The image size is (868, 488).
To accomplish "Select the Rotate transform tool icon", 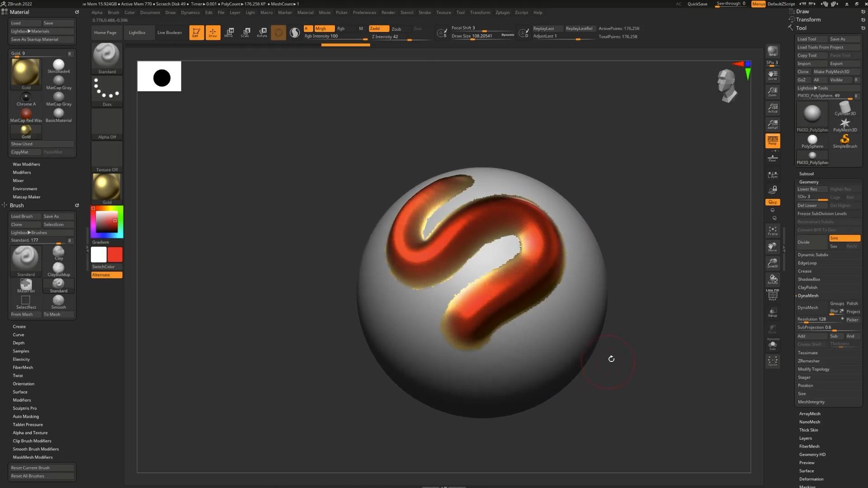I will tap(262, 32).
